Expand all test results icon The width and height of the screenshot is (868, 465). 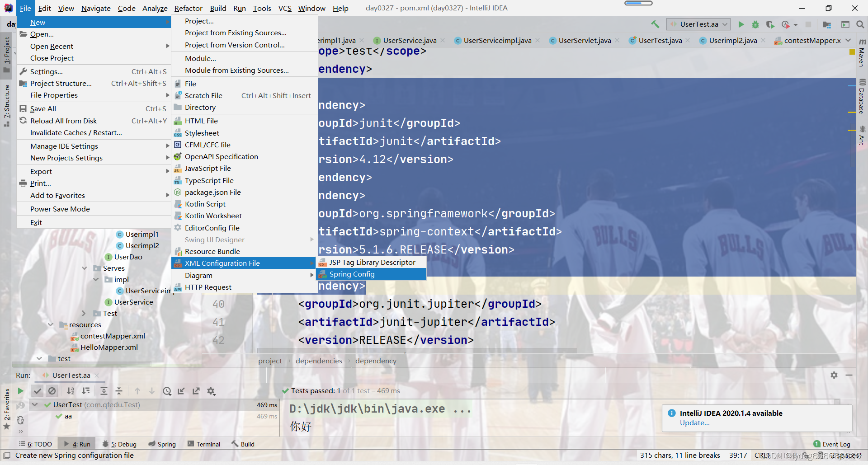tap(104, 391)
